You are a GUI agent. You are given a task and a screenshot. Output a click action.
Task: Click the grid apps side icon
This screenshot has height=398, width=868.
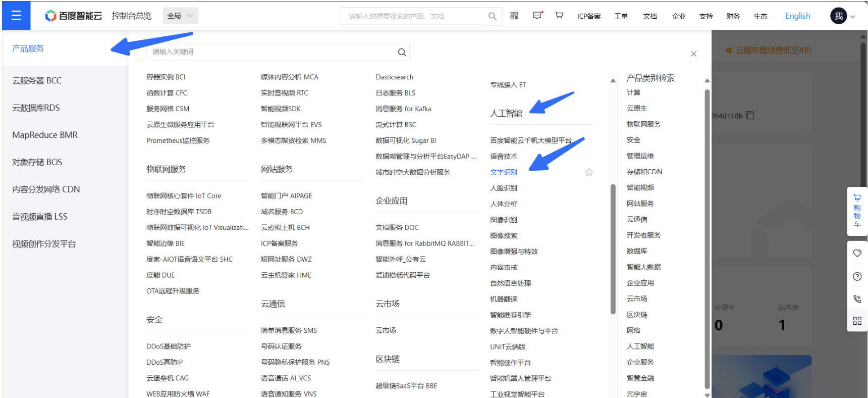(857, 321)
